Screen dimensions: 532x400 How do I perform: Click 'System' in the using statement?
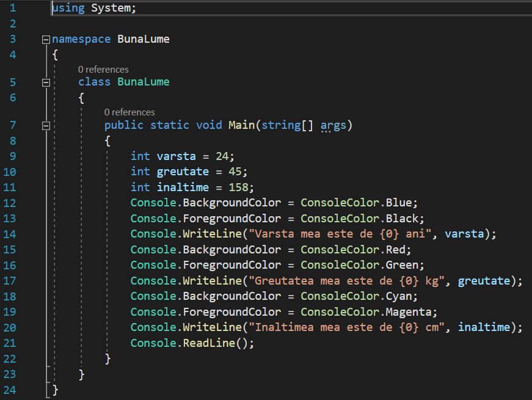(x=111, y=8)
